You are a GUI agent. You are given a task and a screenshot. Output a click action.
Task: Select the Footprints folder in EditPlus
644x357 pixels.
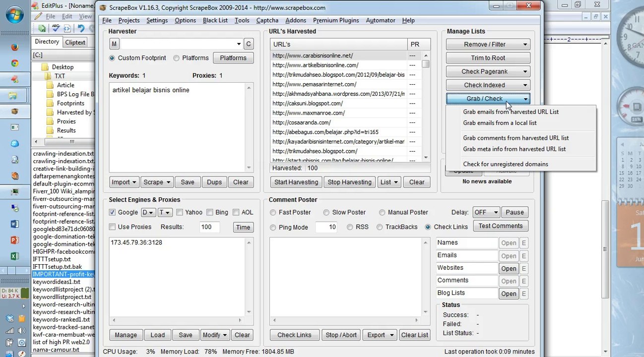pyautogui.click(x=70, y=103)
